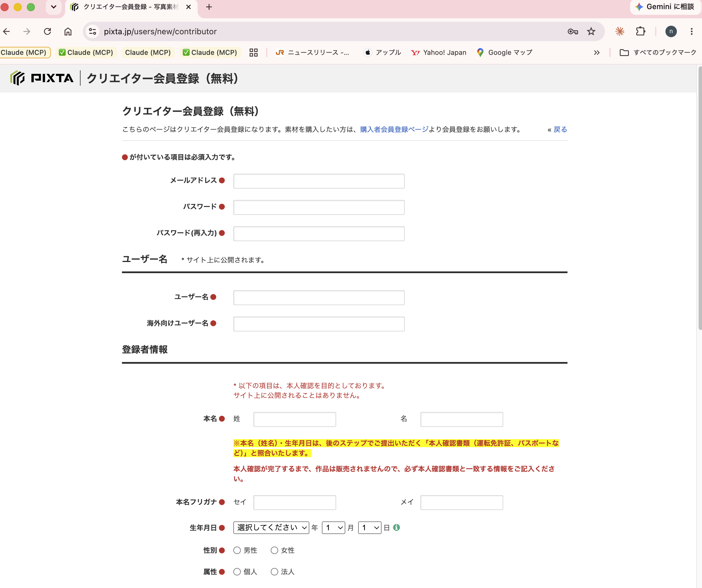
Task: Go to the browser home page
Action: coord(68,31)
